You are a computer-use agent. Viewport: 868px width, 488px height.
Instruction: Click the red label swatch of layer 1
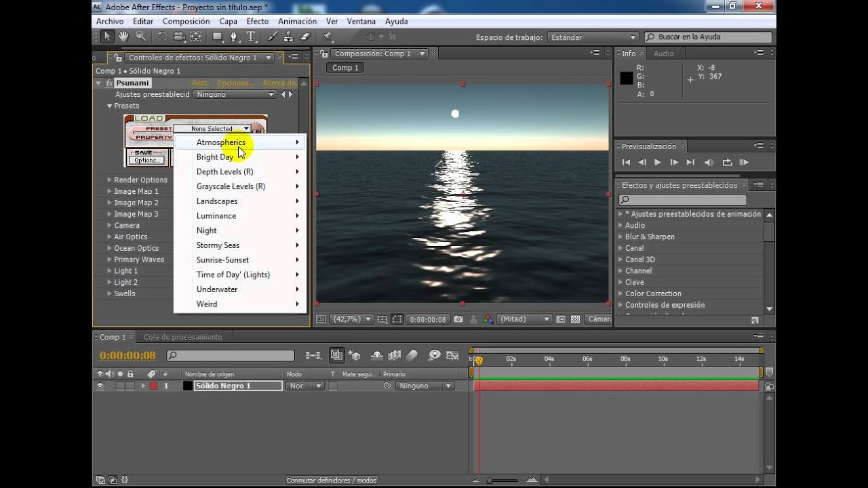(154, 386)
